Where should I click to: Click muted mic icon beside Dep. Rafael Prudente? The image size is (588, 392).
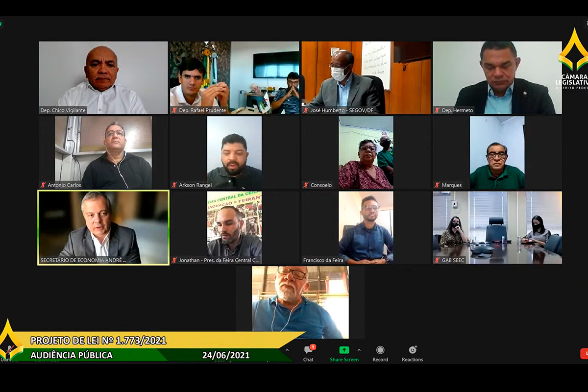click(x=174, y=110)
